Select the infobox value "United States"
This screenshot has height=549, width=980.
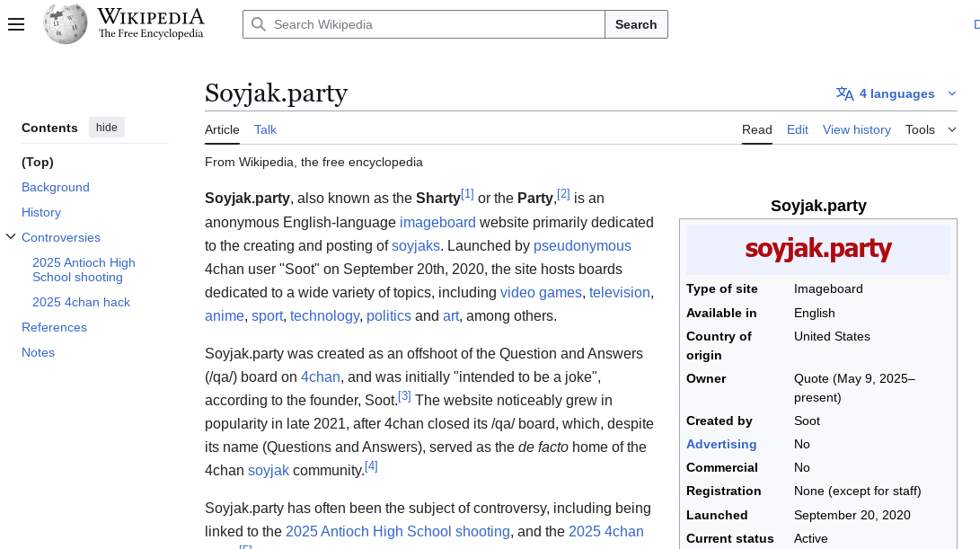click(832, 336)
